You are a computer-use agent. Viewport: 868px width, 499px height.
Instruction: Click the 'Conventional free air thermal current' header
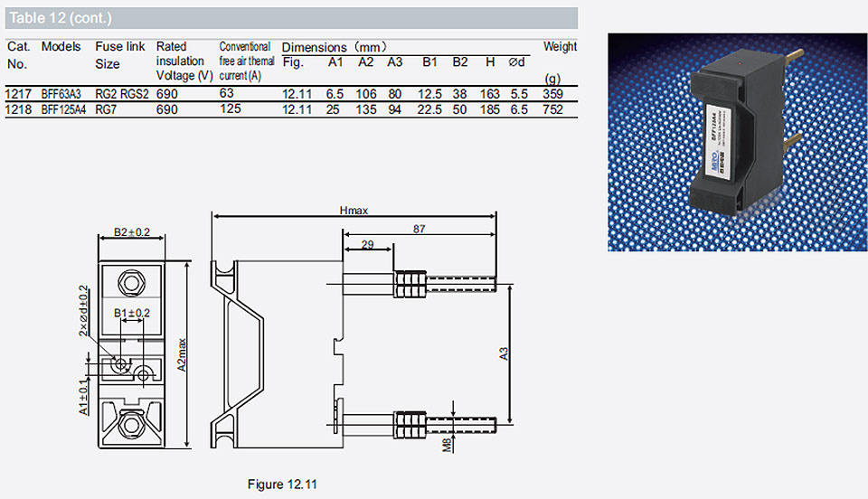[x=246, y=61]
